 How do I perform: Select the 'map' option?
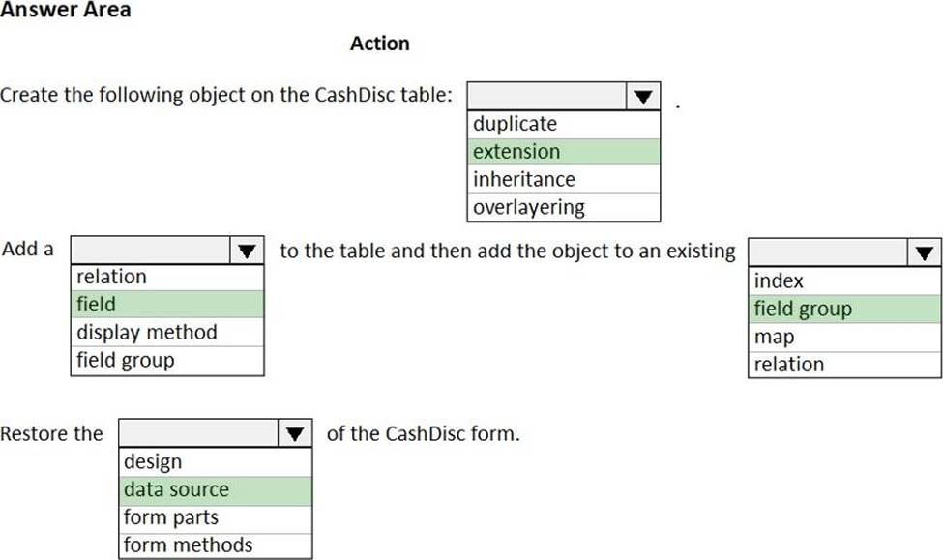pos(844,337)
